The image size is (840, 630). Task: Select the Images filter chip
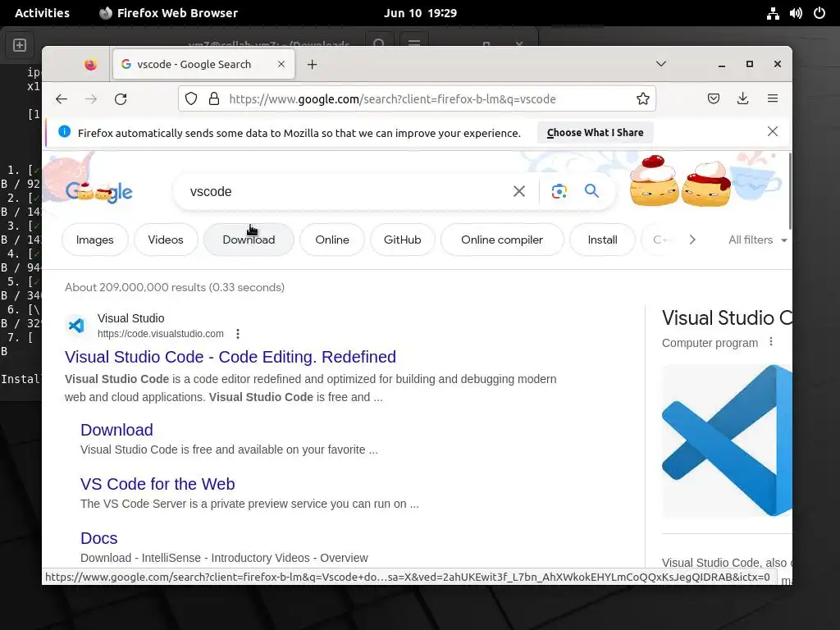coord(95,240)
